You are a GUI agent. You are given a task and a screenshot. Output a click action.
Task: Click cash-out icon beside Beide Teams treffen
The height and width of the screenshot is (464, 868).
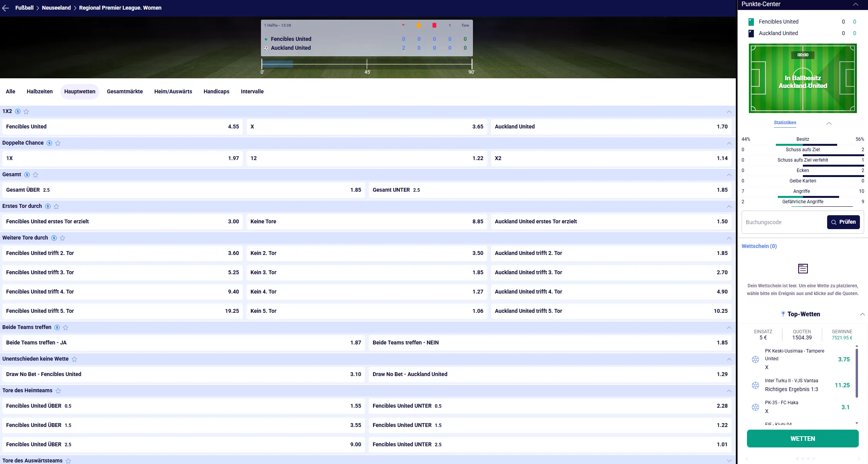tap(57, 327)
